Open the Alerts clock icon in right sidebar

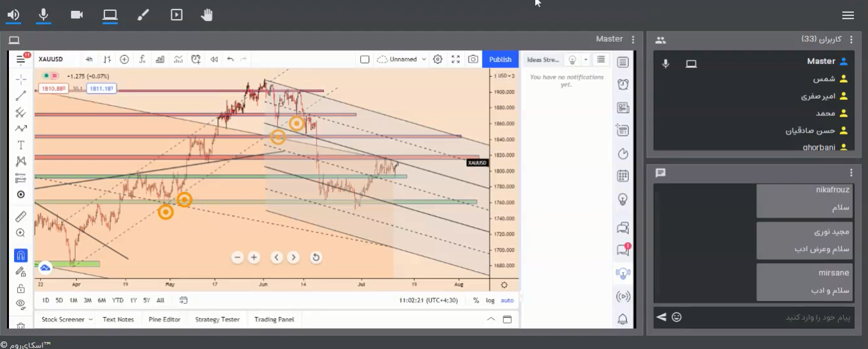tap(622, 85)
